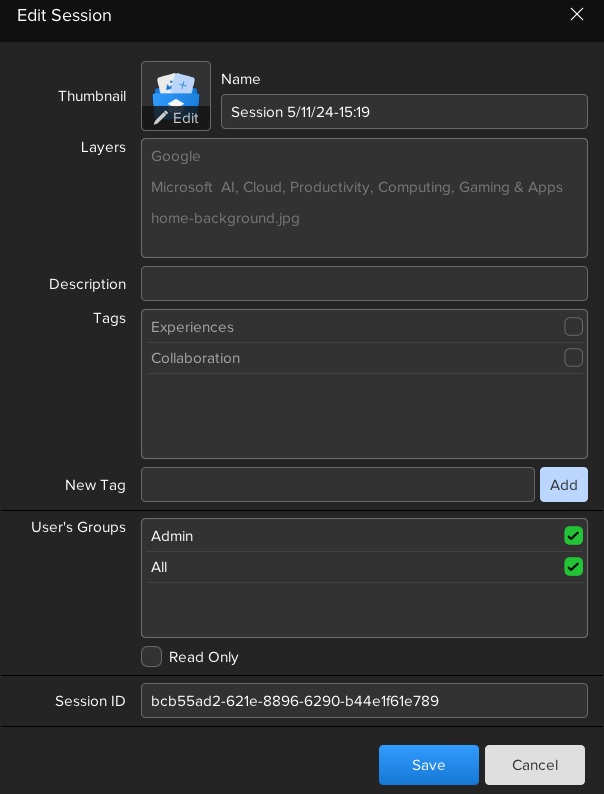Screen dimensions: 604x794
Task: Click the Session ID field
Action: [x=364, y=701]
